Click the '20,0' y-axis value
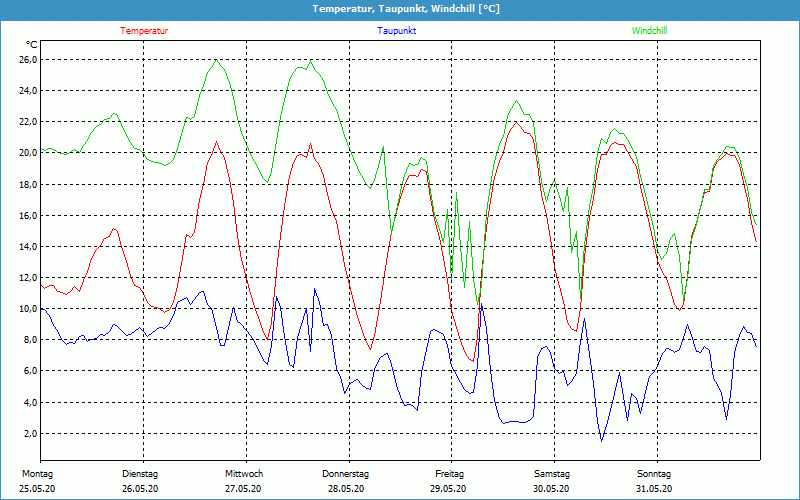The image size is (800, 500). tap(29, 153)
